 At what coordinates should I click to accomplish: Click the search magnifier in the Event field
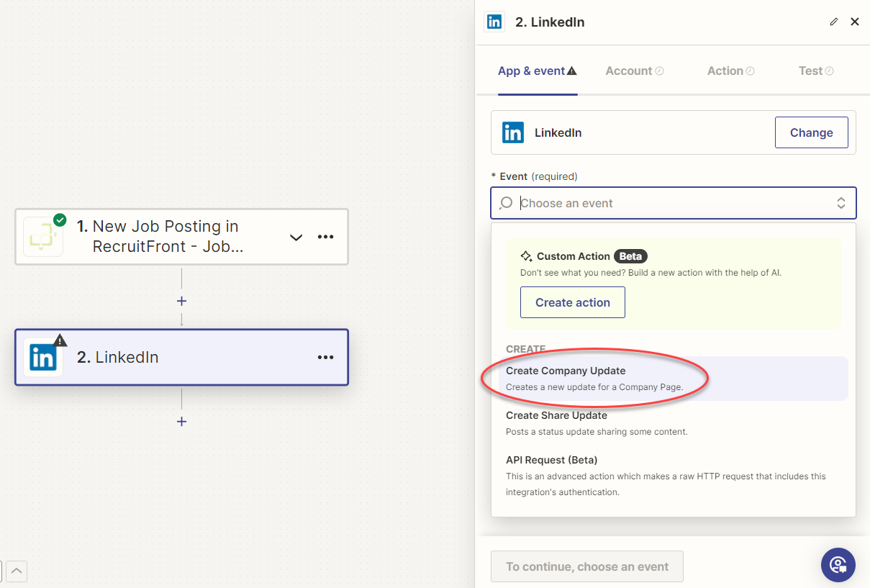point(506,203)
